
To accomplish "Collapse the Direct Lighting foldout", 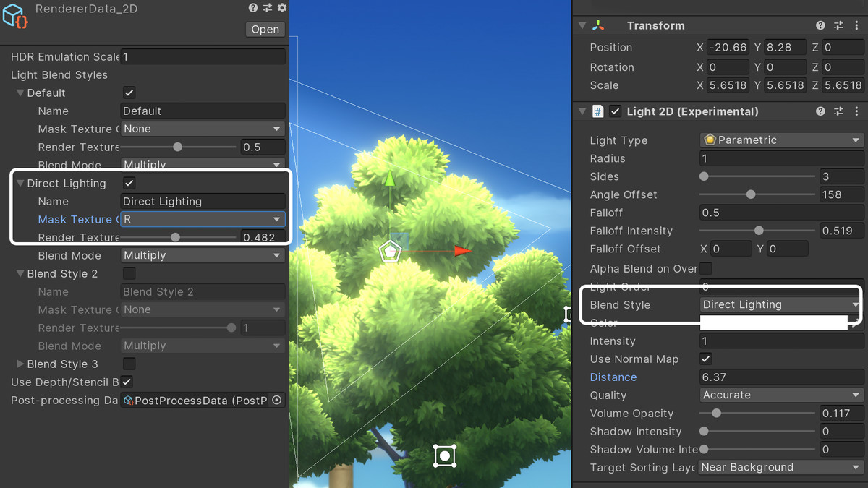I will click(x=20, y=183).
